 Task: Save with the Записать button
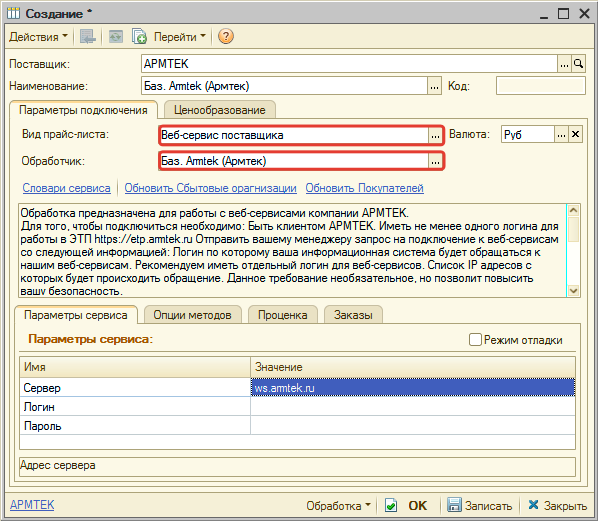click(x=479, y=505)
